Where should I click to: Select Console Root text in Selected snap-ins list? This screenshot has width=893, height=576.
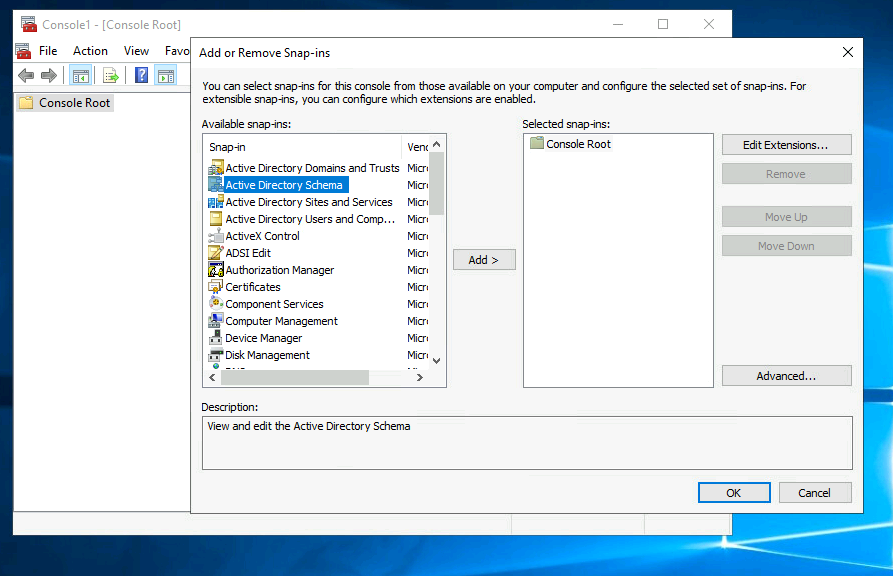578,144
